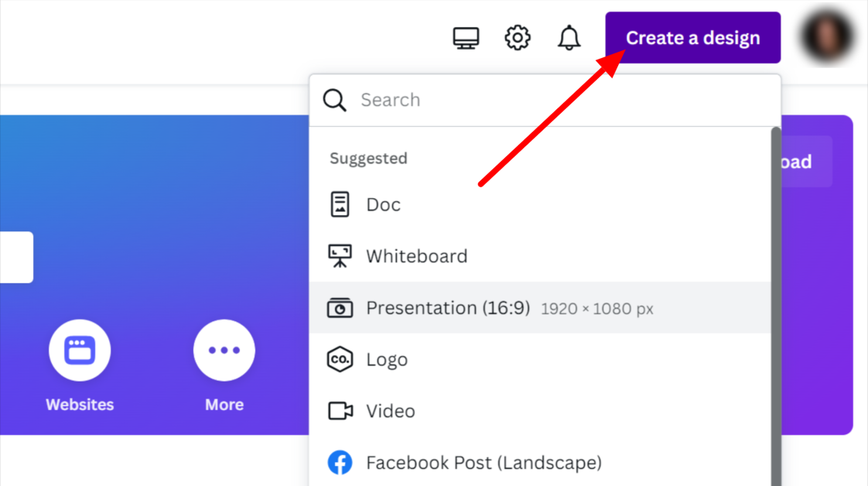
Task: Open the More categories circle icon
Action: coord(224,350)
